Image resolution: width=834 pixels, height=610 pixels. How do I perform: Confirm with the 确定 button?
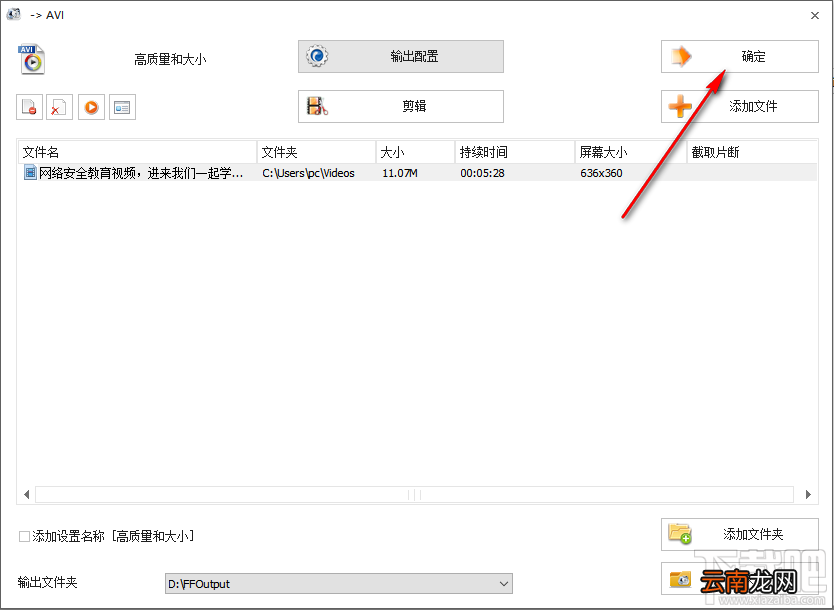(x=739, y=56)
